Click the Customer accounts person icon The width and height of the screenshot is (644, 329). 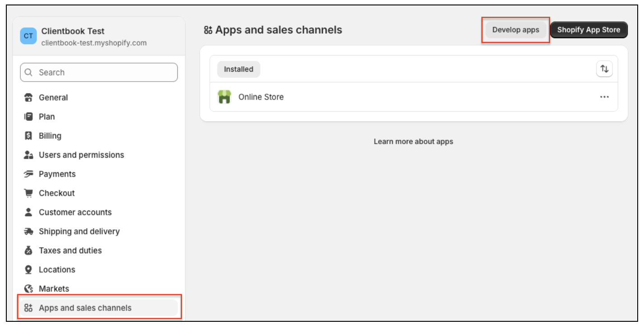(29, 212)
